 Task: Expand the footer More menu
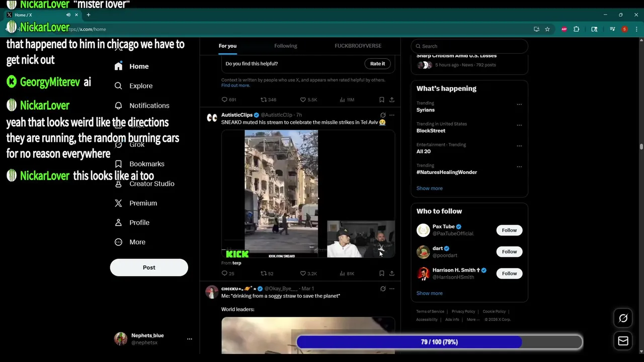pos(473,320)
